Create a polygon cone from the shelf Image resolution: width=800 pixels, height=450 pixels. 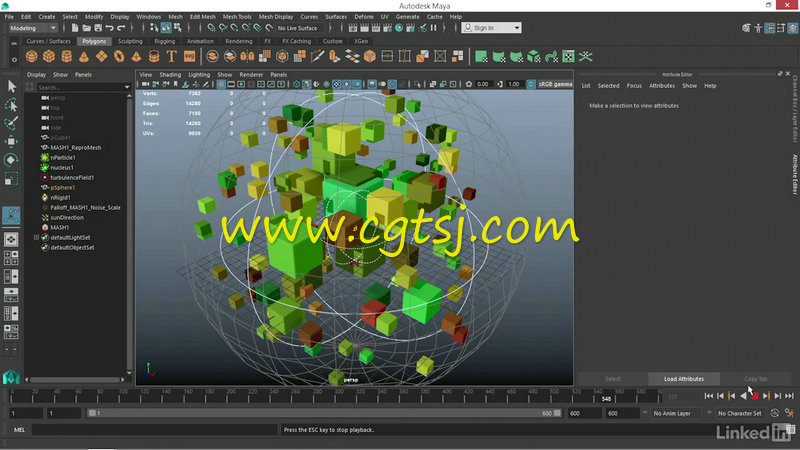point(84,56)
